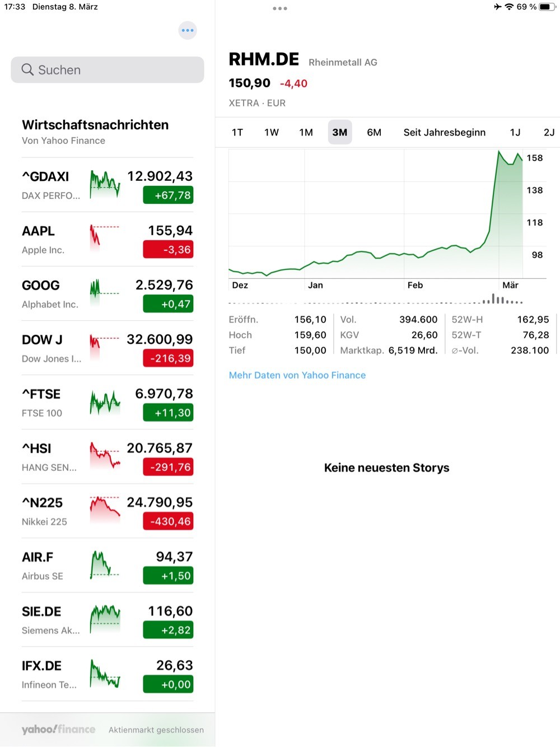This screenshot has width=560, height=747.
Task: Tap the March peak on RHM.DE chart
Action: point(498,151)
